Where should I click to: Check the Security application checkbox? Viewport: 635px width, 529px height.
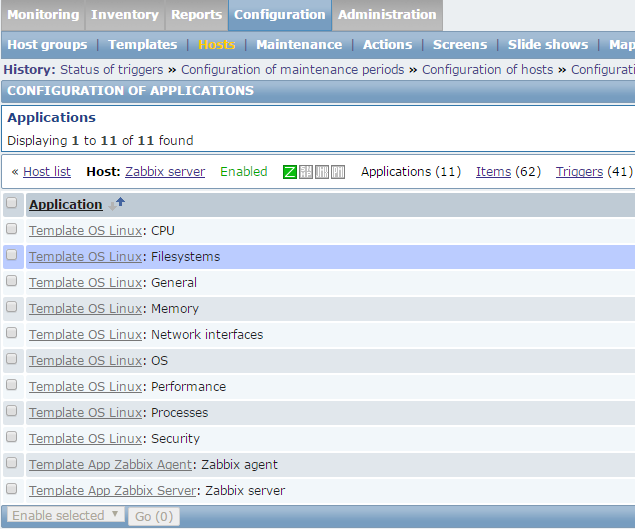(12, 437)
